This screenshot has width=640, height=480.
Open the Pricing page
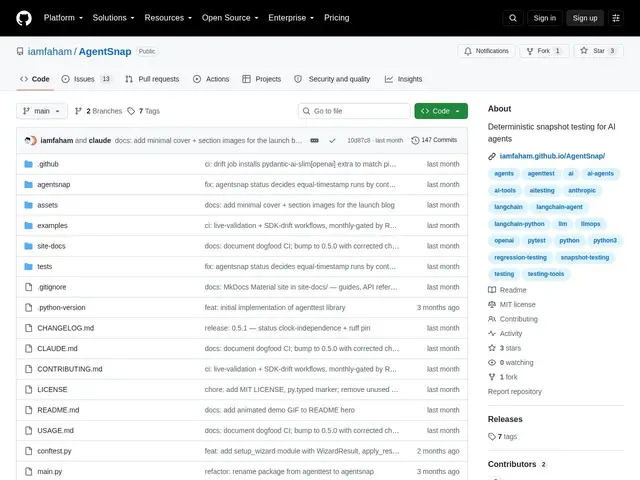pyautogui.click(x=336, y=18)
